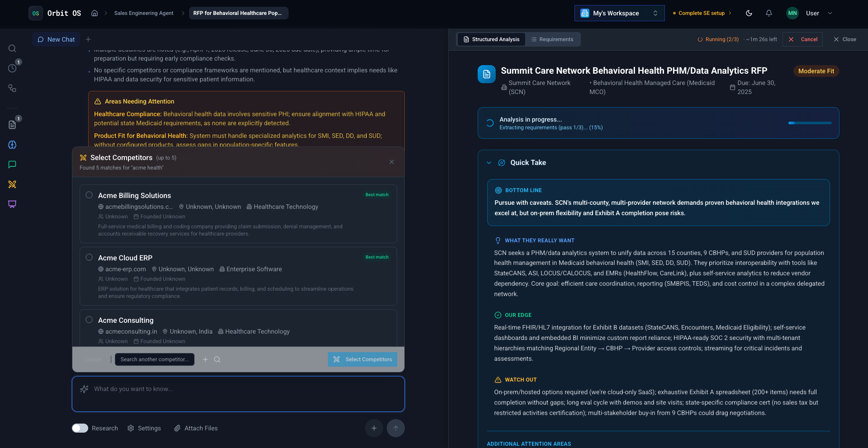Open the crossed-swords competitors tool
This screenshot has height=448, width=868.
pyautogui.click(x=12, y=184)
